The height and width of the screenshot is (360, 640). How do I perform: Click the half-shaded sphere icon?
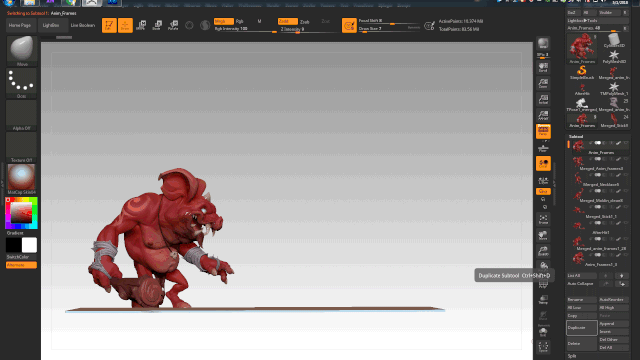205,26
